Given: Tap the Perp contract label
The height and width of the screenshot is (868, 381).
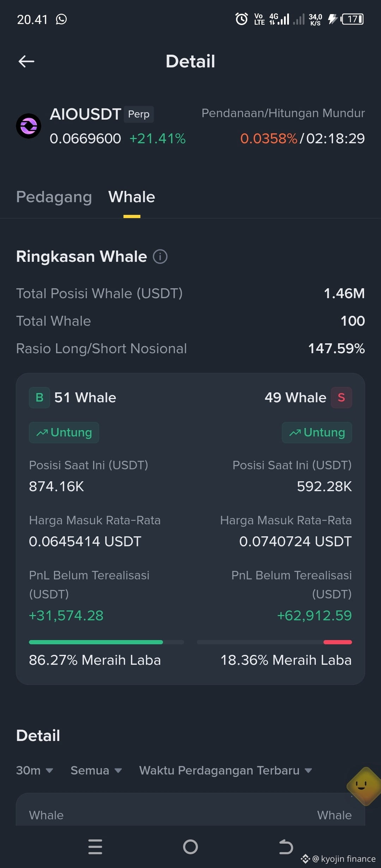Looking at the screenshot, I should 139,114.
